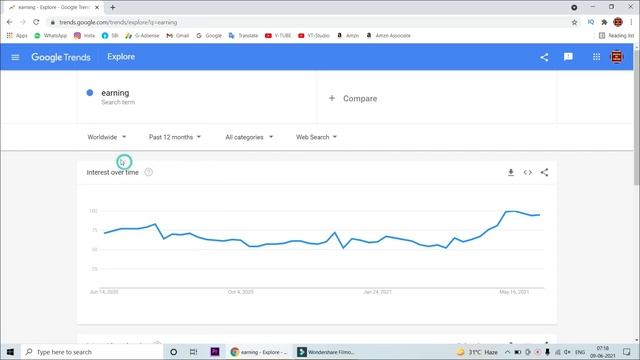Image resolution: width=640 pixels, height=360 pixels.
Task: Open the Explore section link
Action: coord(121,57)
